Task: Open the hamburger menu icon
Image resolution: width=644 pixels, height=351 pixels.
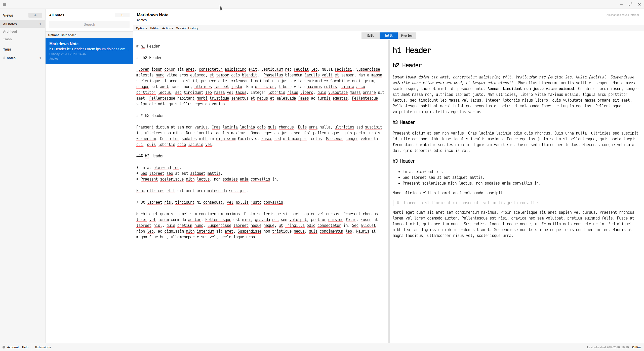Action: [4, 4]
